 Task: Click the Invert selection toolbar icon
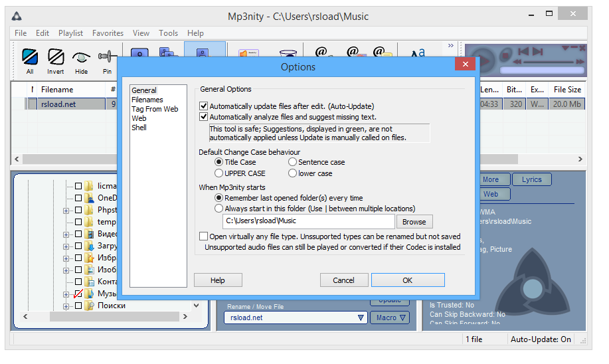[x=56, y=57]
